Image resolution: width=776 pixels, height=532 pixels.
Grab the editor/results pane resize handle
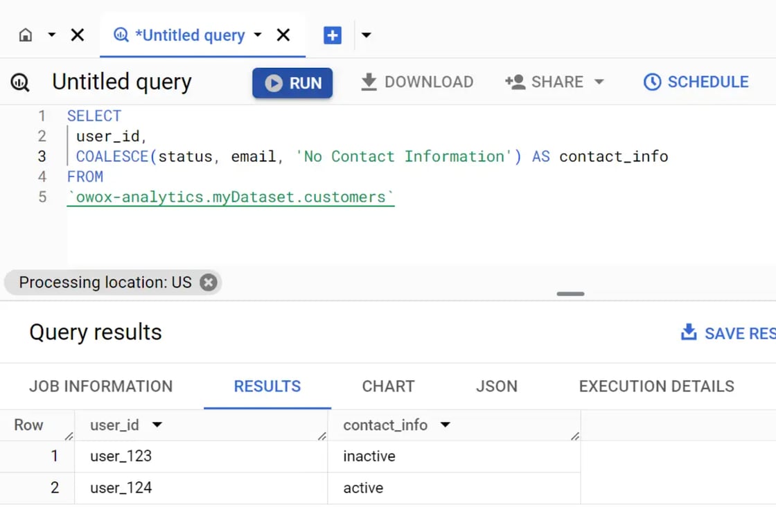[x=571, y=294]
